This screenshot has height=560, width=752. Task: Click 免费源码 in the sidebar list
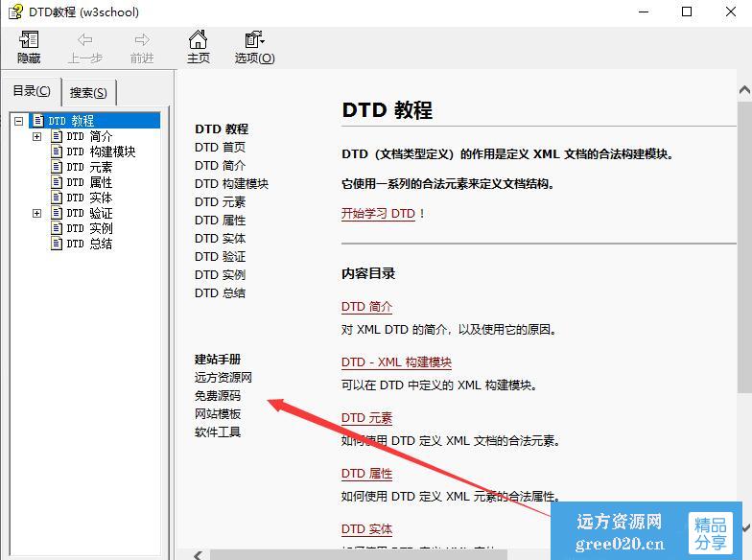218,396
